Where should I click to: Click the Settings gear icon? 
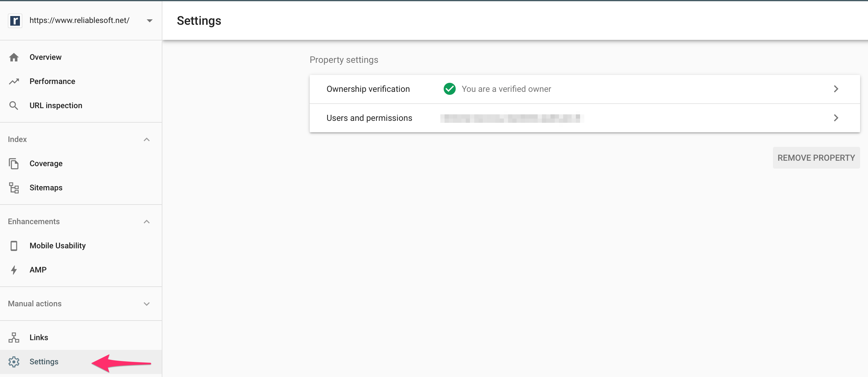[x=14, y=362]
